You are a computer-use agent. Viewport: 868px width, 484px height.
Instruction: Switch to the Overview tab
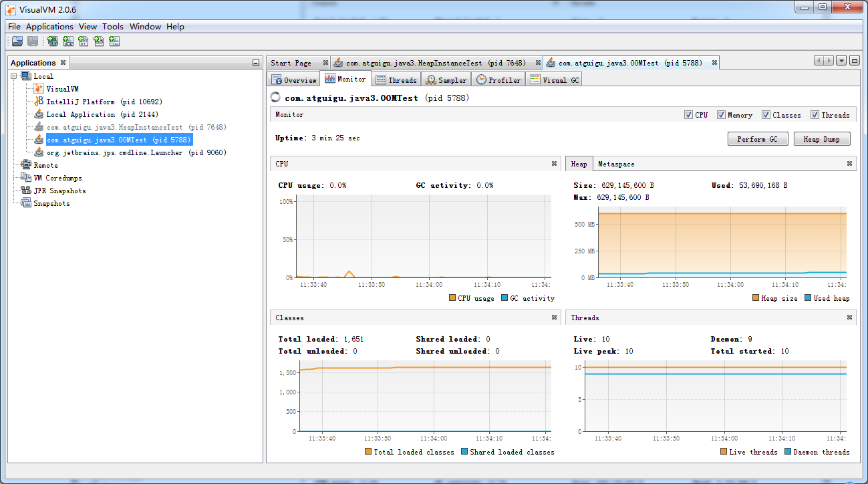(293, 80)
